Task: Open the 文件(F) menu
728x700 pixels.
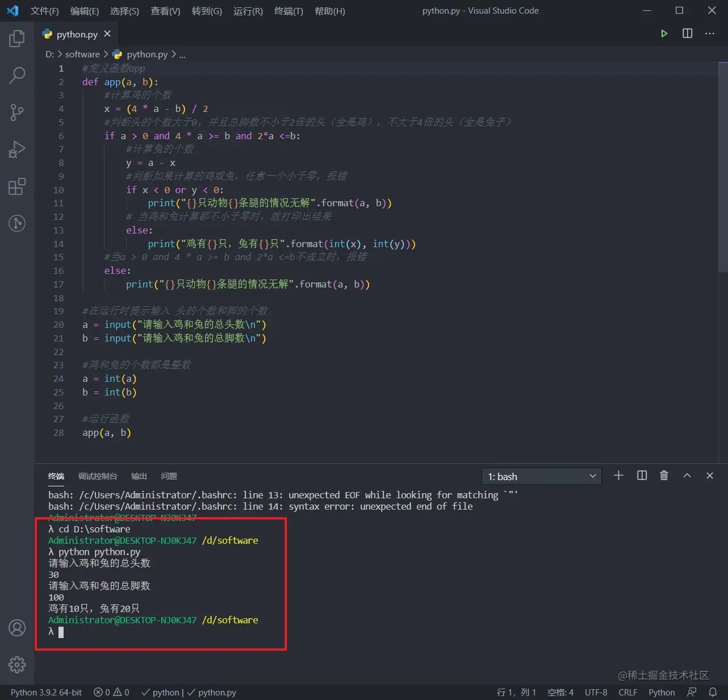Action: tap(44, 11)
